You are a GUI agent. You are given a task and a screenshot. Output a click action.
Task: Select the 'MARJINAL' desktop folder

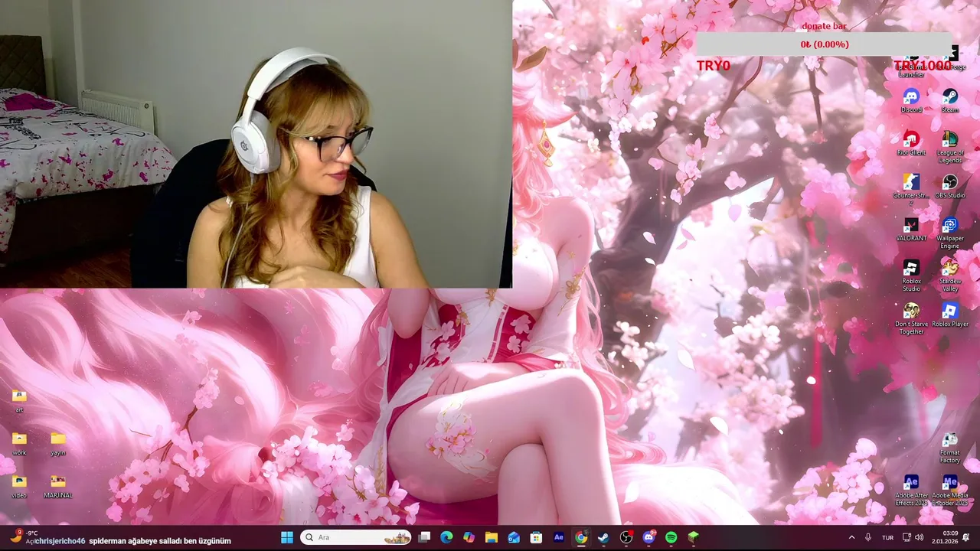coord(58,486)
